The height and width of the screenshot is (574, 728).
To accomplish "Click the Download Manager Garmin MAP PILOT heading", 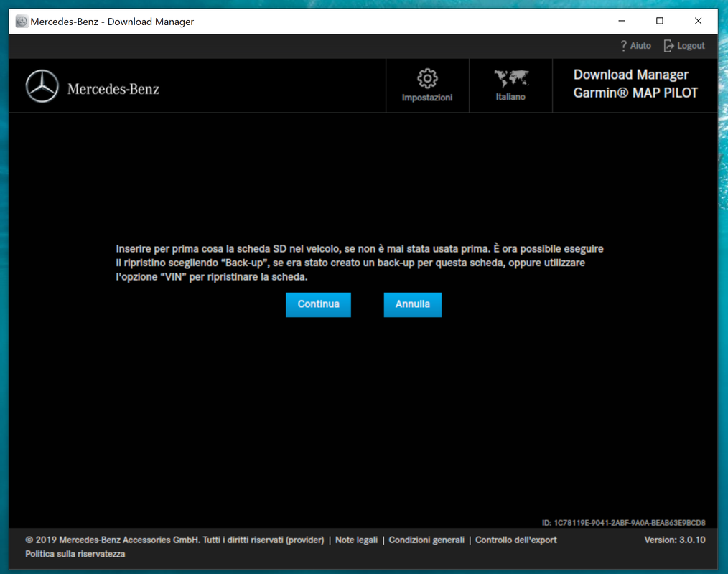I will (635, 83).
